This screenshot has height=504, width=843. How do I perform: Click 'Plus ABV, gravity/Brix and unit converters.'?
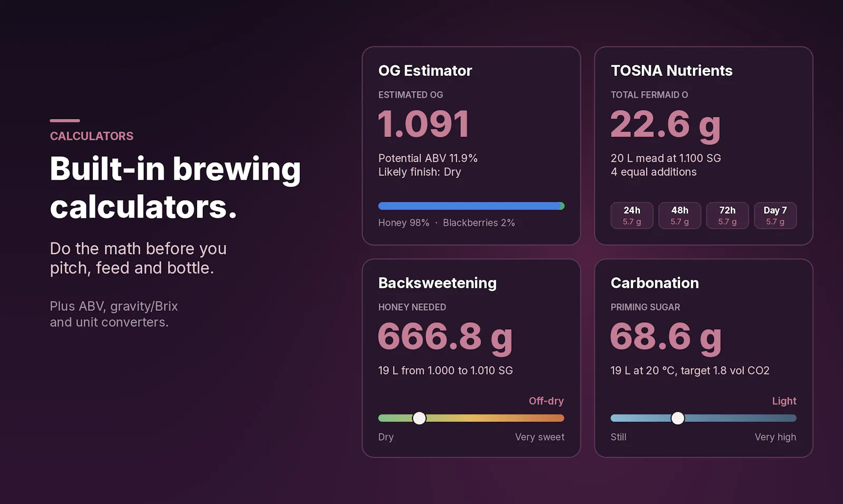pos(114,314)
